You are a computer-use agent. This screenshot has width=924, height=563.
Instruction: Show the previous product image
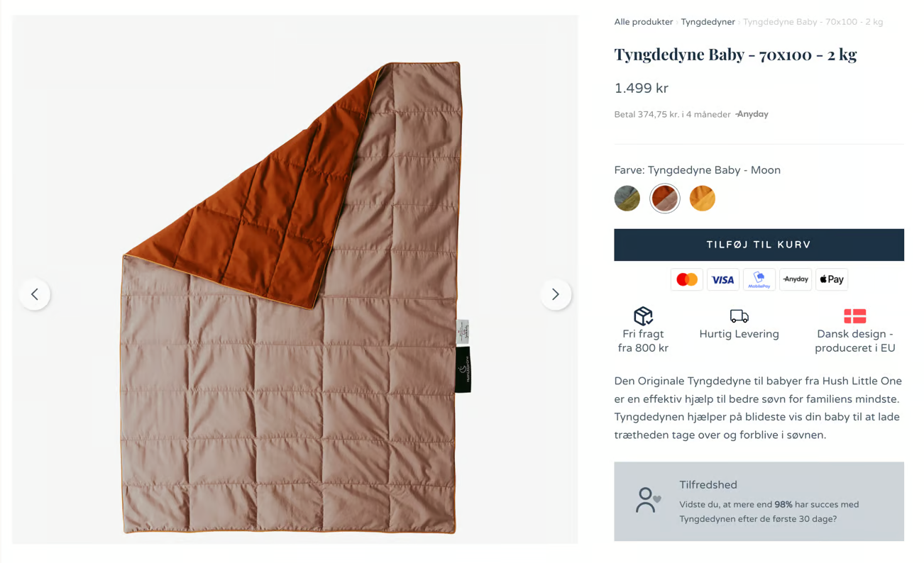[35, 294]
